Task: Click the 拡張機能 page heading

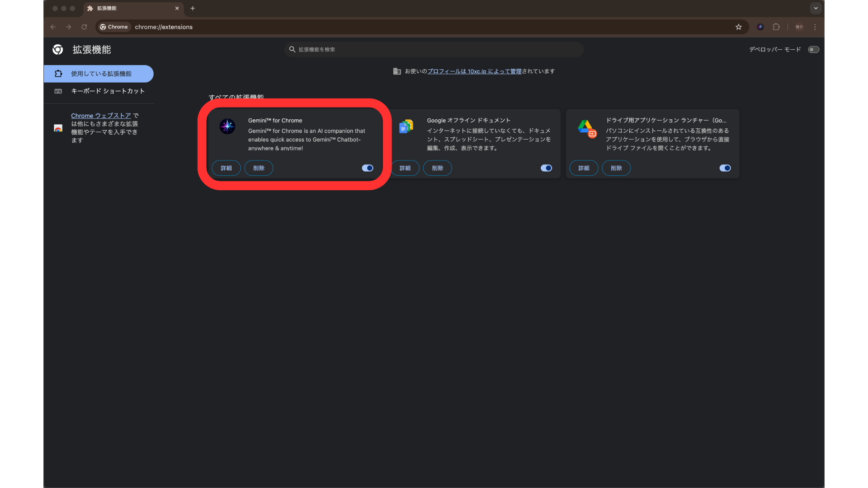Action: click(92, 50)
